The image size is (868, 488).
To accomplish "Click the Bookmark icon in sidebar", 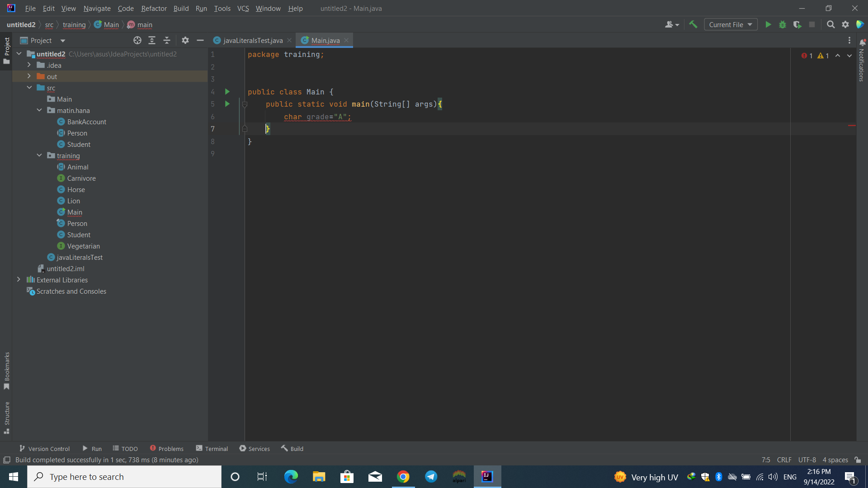I will 7,387.
